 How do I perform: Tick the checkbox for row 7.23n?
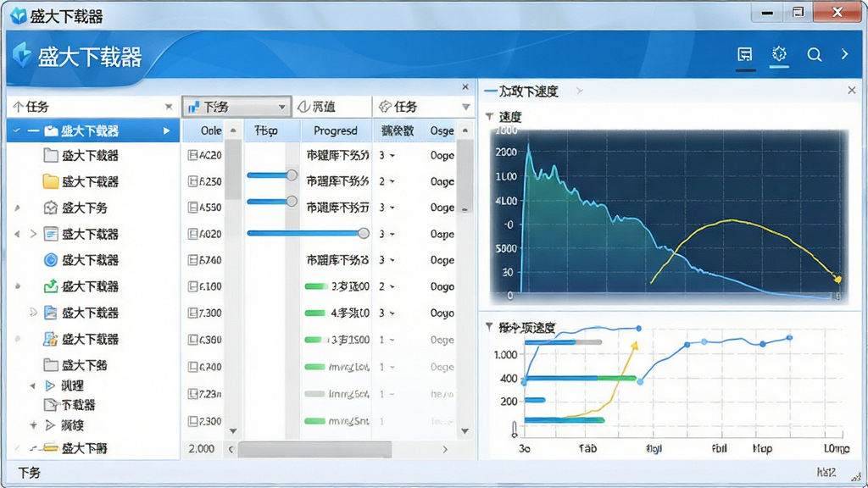(192, 394)
